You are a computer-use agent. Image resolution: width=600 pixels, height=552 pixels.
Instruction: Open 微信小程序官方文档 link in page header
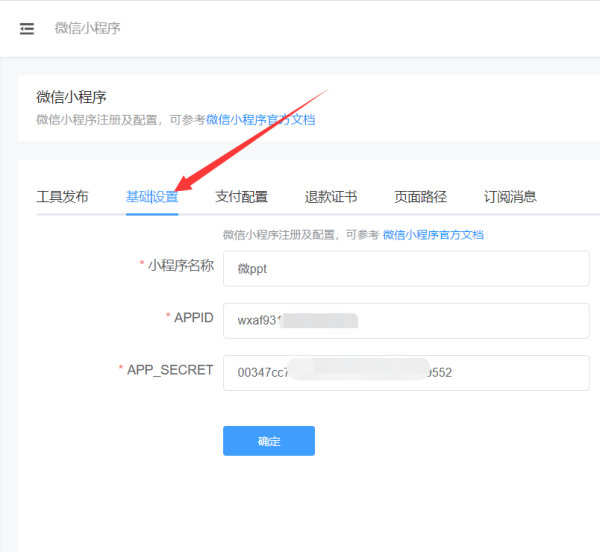click(x=261, y=120)
